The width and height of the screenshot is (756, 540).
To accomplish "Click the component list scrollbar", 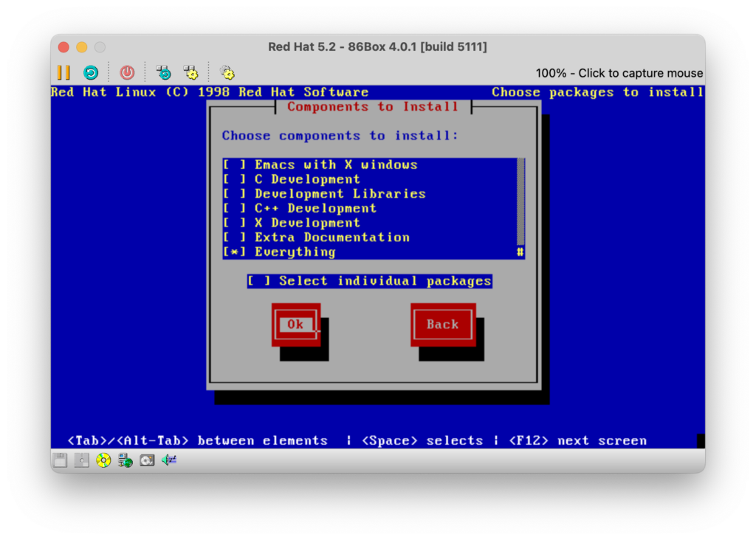I will [520, 209].
